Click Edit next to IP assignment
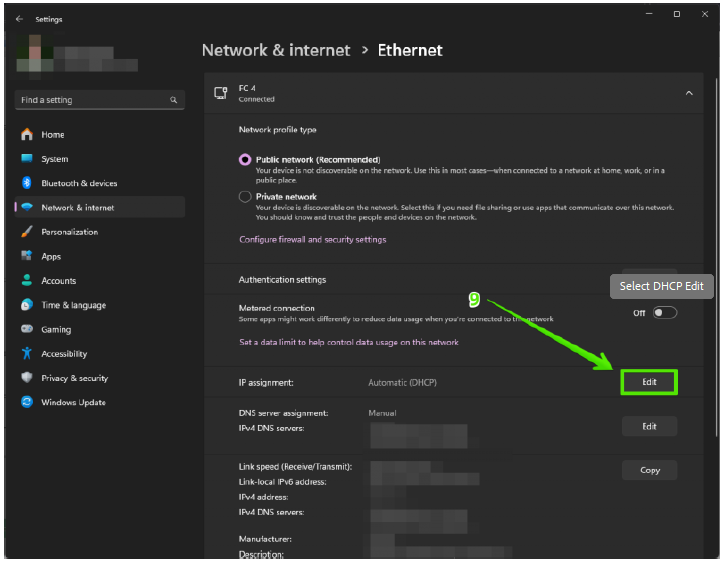The height and width of the screenshot is (563, 724). pyautogui.click(x=649, y=382)
